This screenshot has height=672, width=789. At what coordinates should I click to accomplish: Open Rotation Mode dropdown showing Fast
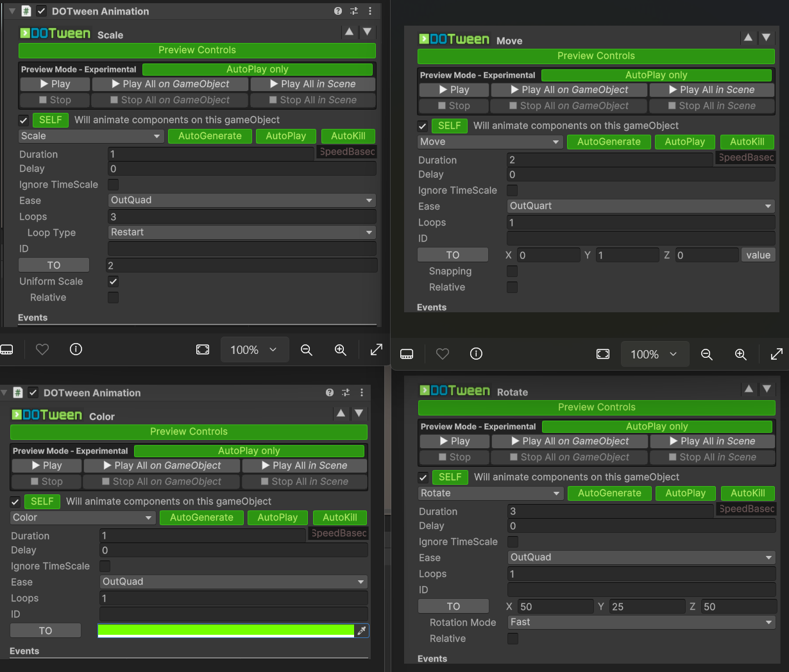click(x=641, y=622)
